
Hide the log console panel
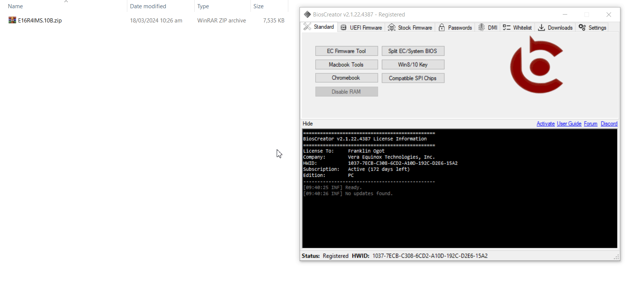point(308,124)
